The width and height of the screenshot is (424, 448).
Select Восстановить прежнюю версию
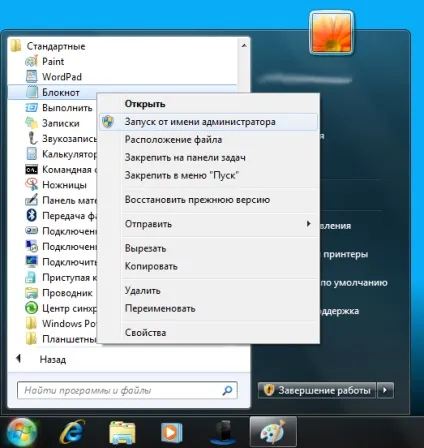click(x=197, y=200)
